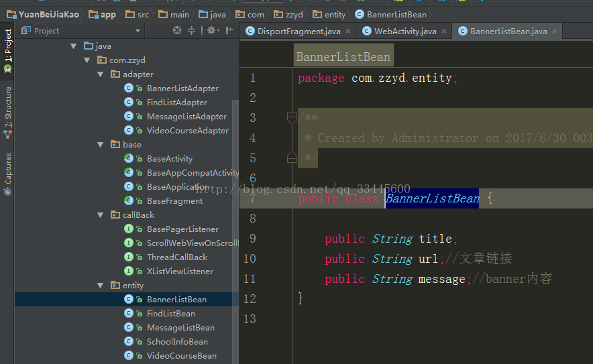Collapse the entity package node
This screenshot has width=593, height=364.
(x=100, y=286)
